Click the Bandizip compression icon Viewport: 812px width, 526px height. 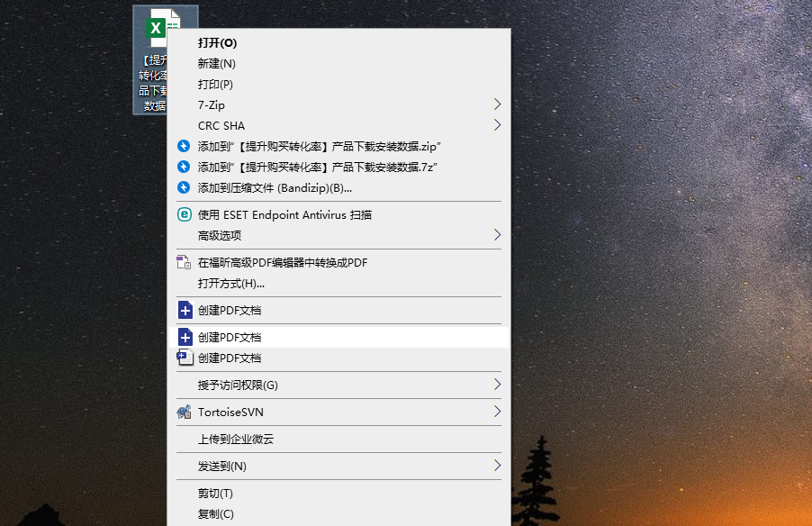183,187
